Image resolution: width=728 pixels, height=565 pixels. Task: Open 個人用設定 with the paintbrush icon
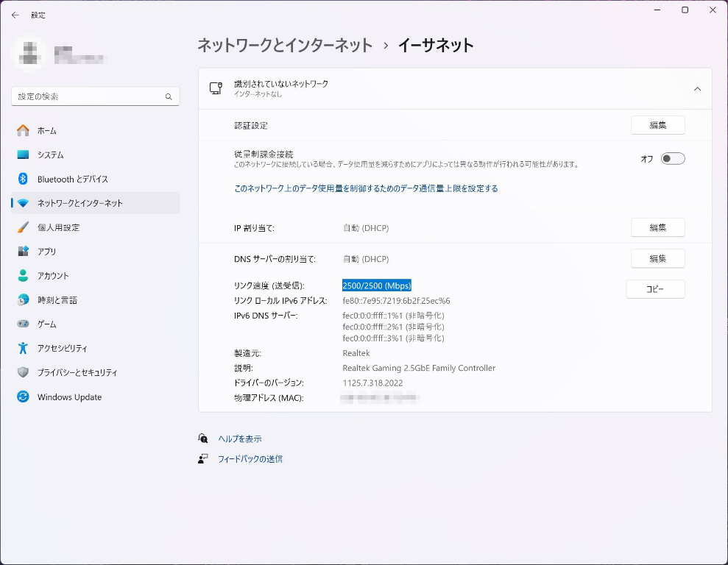click(58, 227)
